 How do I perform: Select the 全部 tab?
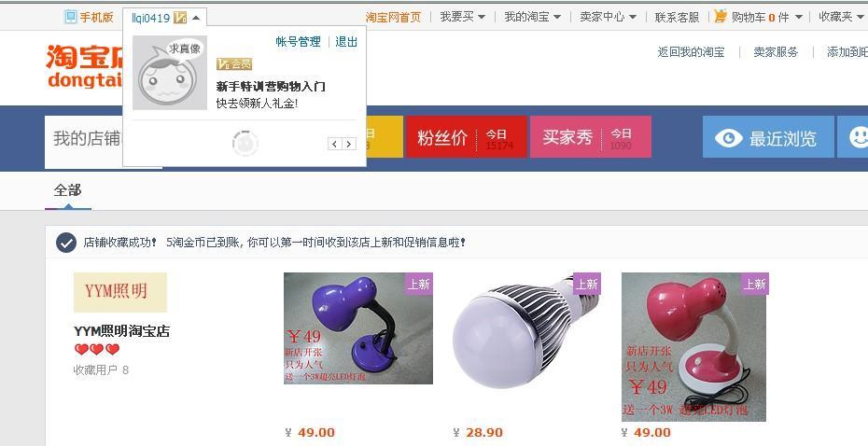67,191
